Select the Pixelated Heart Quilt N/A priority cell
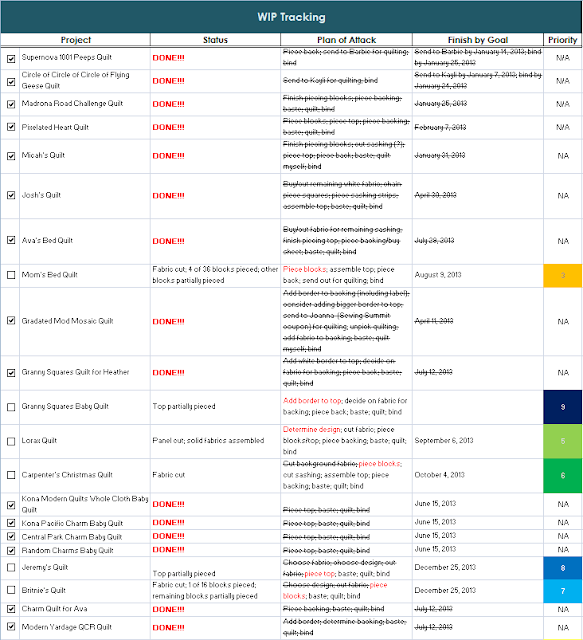The height and width of the screenshot is (640, 583). coord(563,127)
